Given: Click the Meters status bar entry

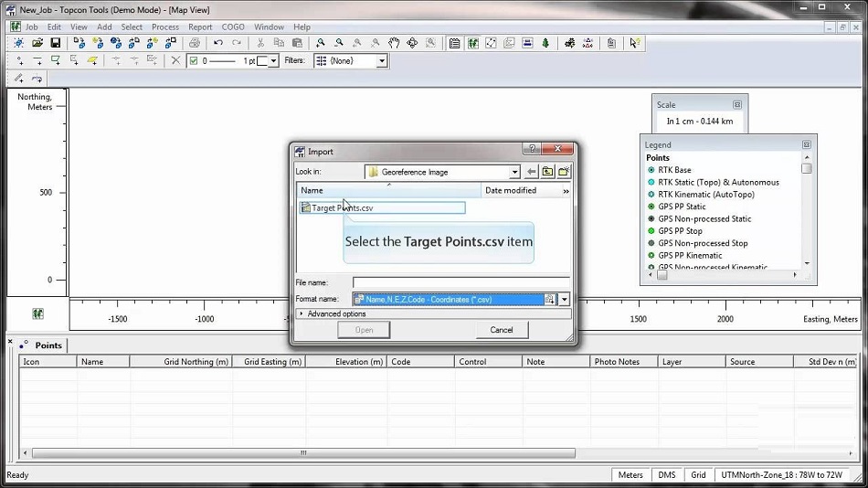Looking at the screenshot, I should [630, 474].
